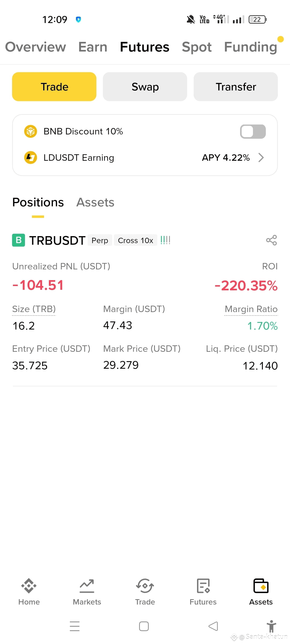The image size is (290, 644).
Task: Tap the Transfer button
Action: click(236, 87)
